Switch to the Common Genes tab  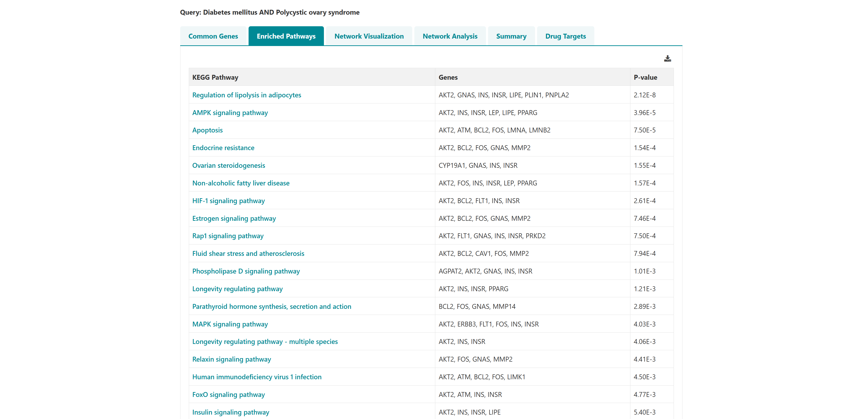pos(213,36)
